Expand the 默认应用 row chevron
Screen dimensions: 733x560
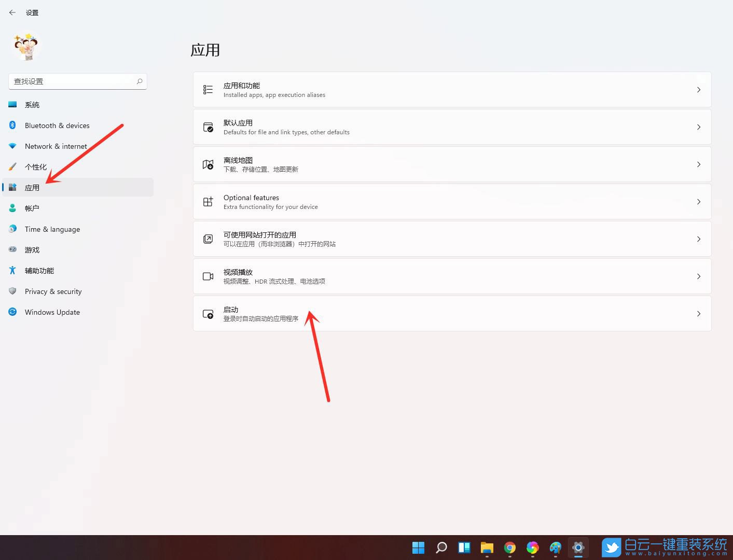coord(699,127)
